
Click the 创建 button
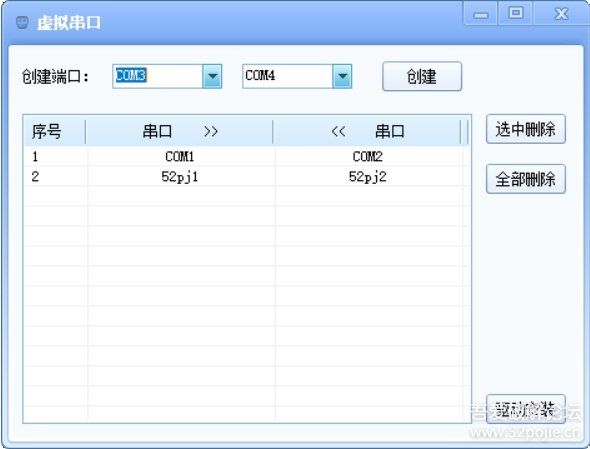point(422,76)
